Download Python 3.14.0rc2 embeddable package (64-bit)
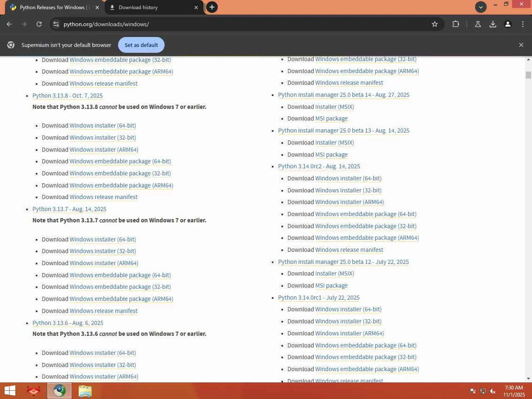The height and width of the screenshot is (399, 532). tap(366, 214)
